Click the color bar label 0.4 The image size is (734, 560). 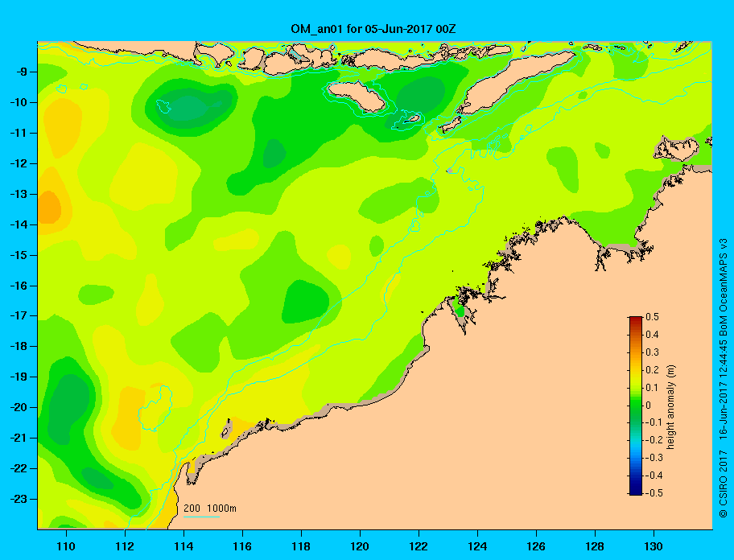(x=653, y=335)
